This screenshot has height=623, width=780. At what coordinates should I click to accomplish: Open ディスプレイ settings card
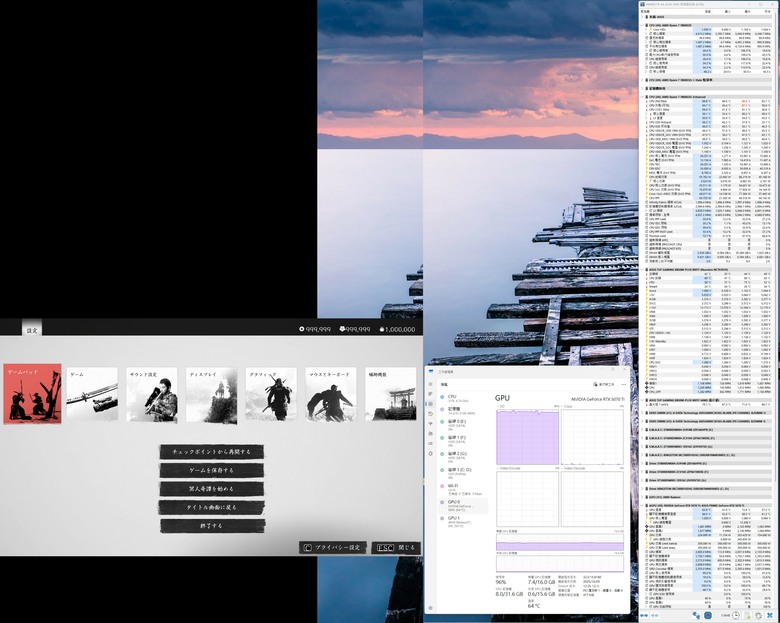coord(211,395)
